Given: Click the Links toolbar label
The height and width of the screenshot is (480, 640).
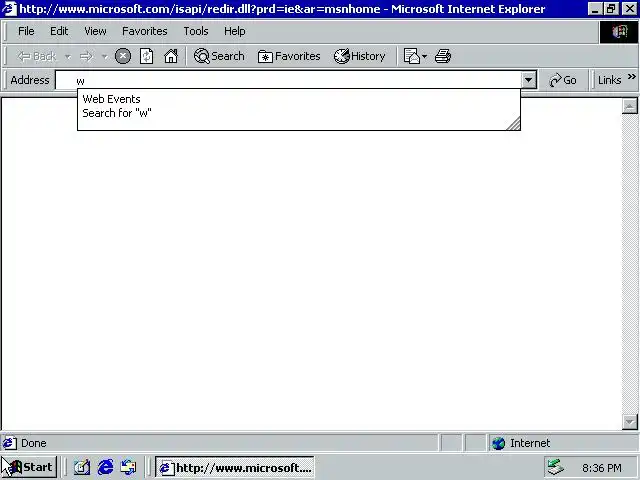Looking at the screenshot, I should 609,80.
